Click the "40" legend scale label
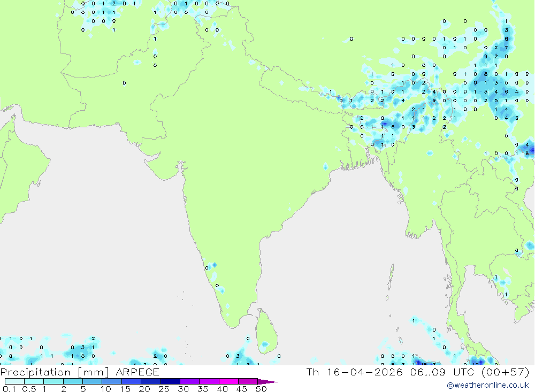Image resolution: width=535 pixels, height=392 pixels. coord(223,389)
